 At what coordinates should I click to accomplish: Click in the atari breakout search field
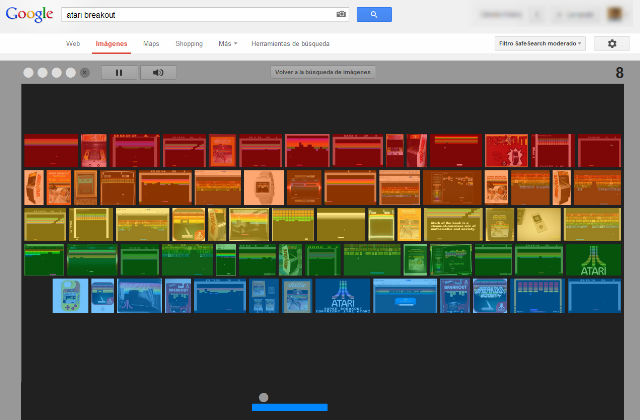tap(205, 15)
